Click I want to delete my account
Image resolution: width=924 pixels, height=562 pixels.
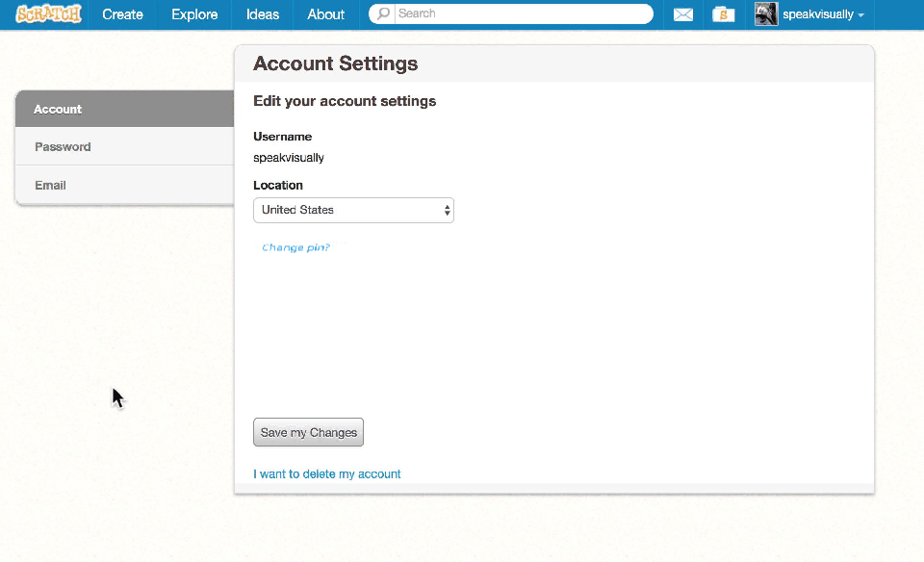click(x=326, y=474)
